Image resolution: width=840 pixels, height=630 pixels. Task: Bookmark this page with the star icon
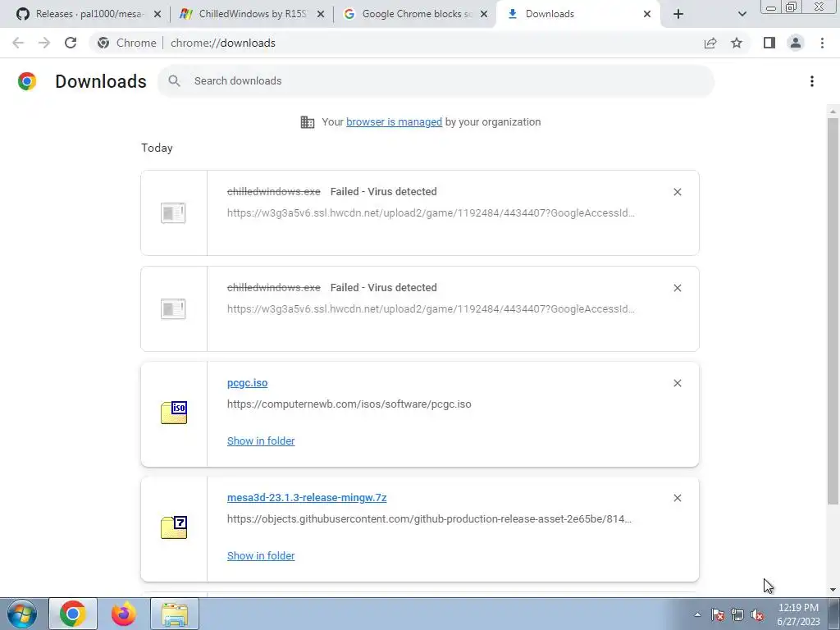737,43
